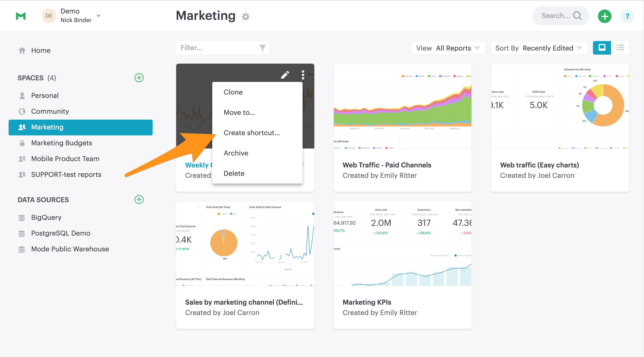
Task: Select Archive from the context menu
Action: tap(236, 153)
